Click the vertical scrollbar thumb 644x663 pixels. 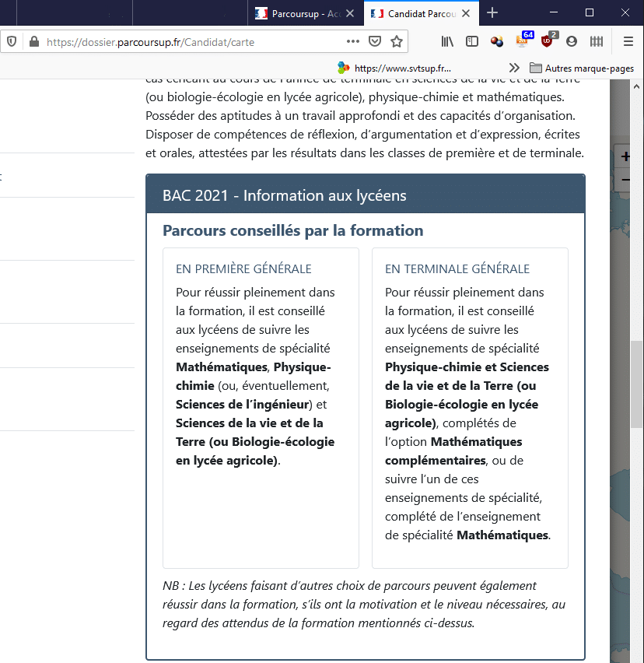[x=636, y=384]
